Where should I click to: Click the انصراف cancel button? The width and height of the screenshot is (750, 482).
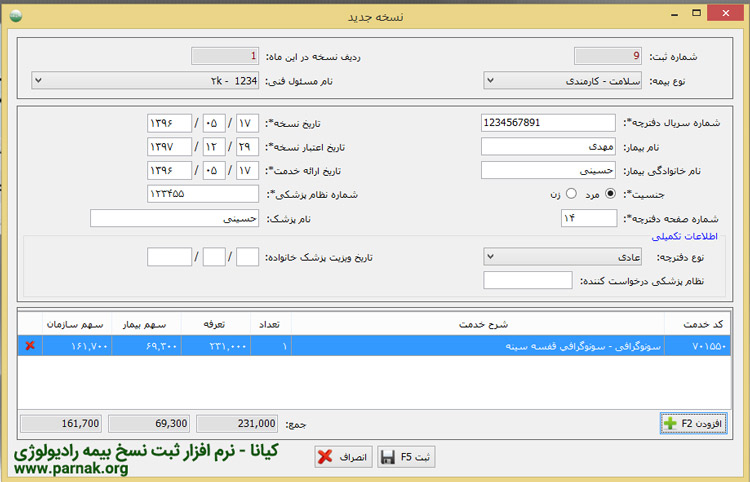pos(342,458)
